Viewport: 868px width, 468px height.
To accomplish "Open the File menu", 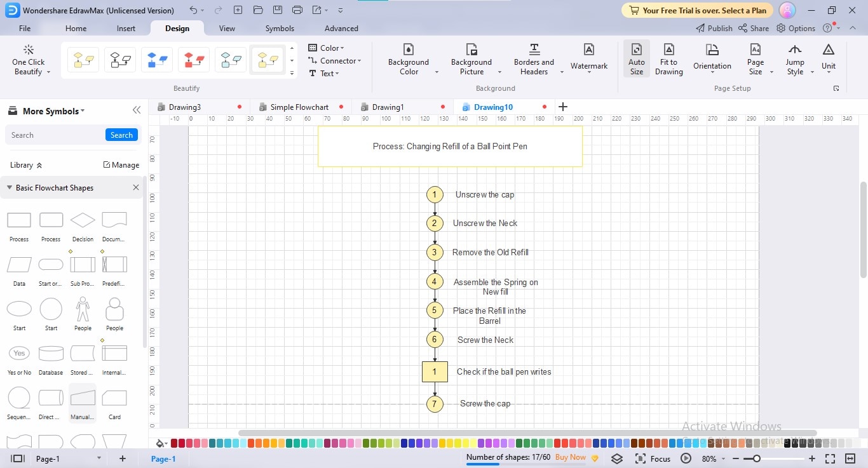I will coord(25,28).
